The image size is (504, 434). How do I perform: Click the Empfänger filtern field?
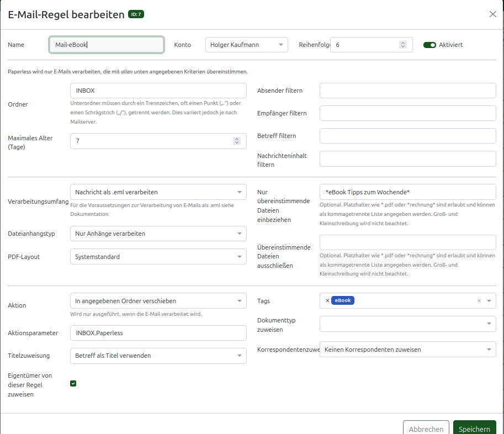[407, 113]
